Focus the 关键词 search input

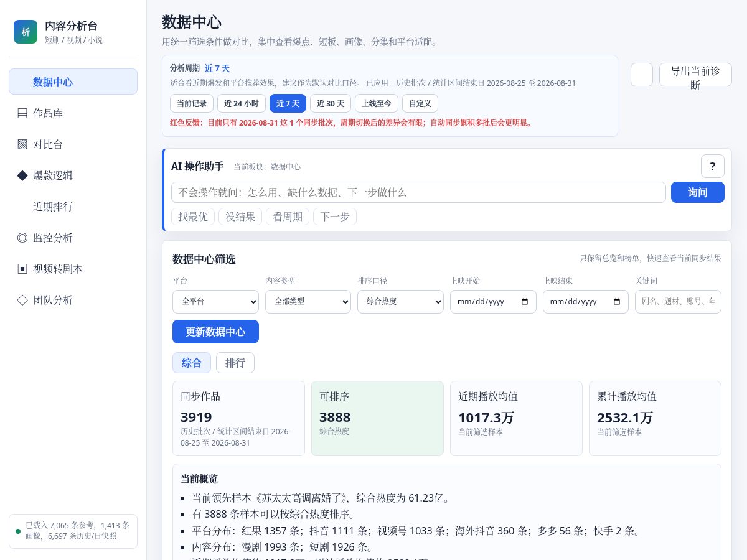coord(678,302)
